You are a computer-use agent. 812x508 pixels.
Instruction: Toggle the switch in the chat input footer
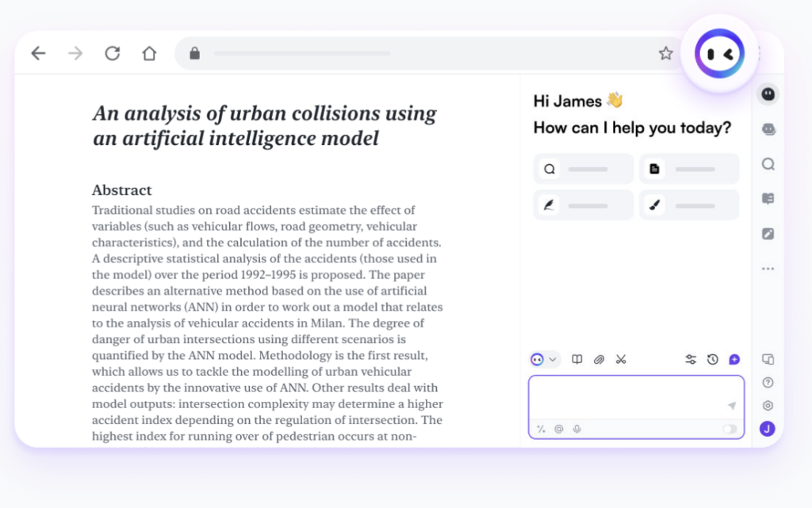pyautogui.click(x=729, y=429)
